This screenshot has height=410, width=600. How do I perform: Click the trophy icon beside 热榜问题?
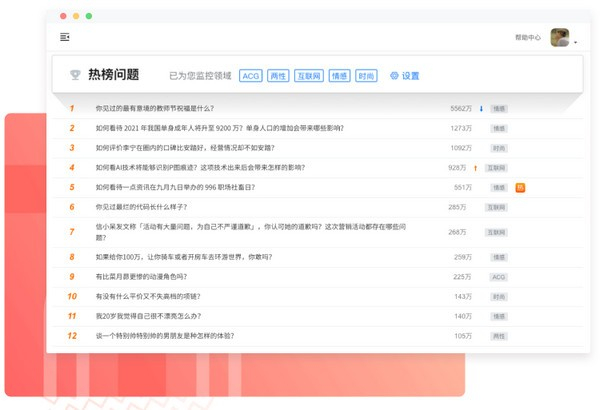pyautogui.click(x=74, y=75)
